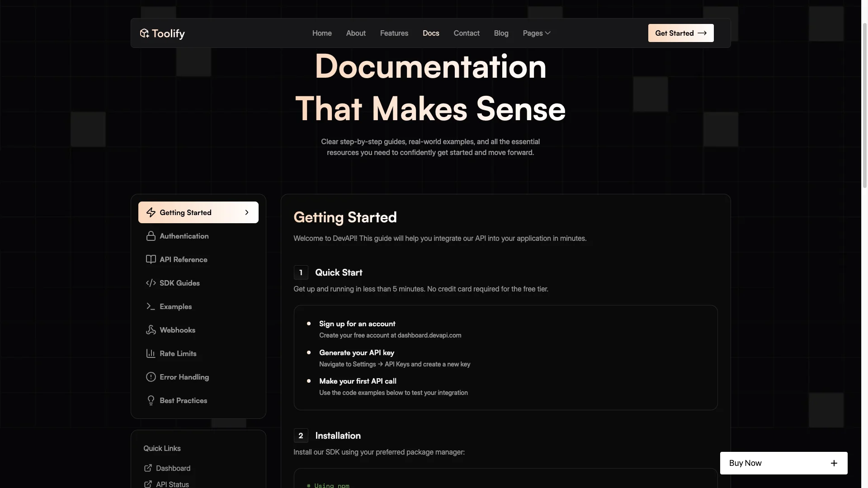Click "Make your first API call" text
The height and width of the screenshot is (488, 868).
pos(358,381)
